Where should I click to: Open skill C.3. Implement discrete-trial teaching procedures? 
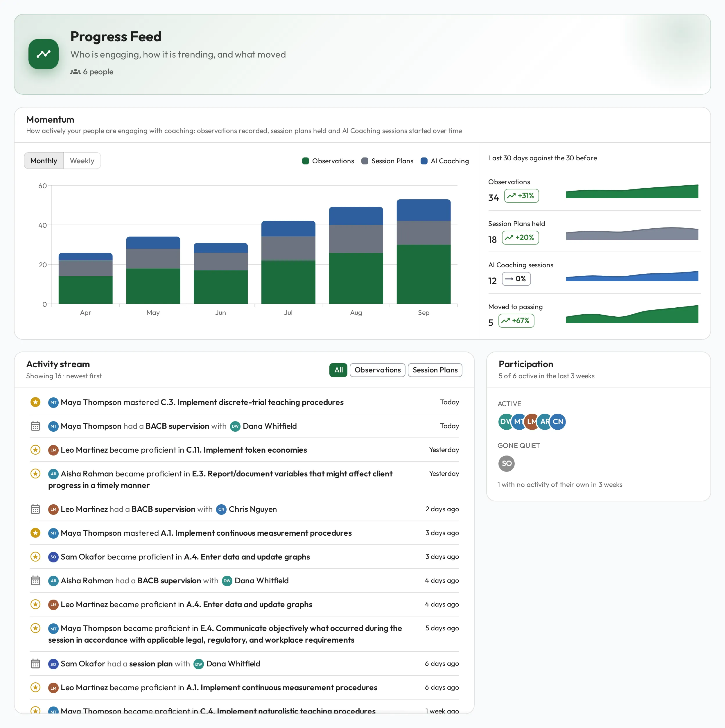(252, 402)
